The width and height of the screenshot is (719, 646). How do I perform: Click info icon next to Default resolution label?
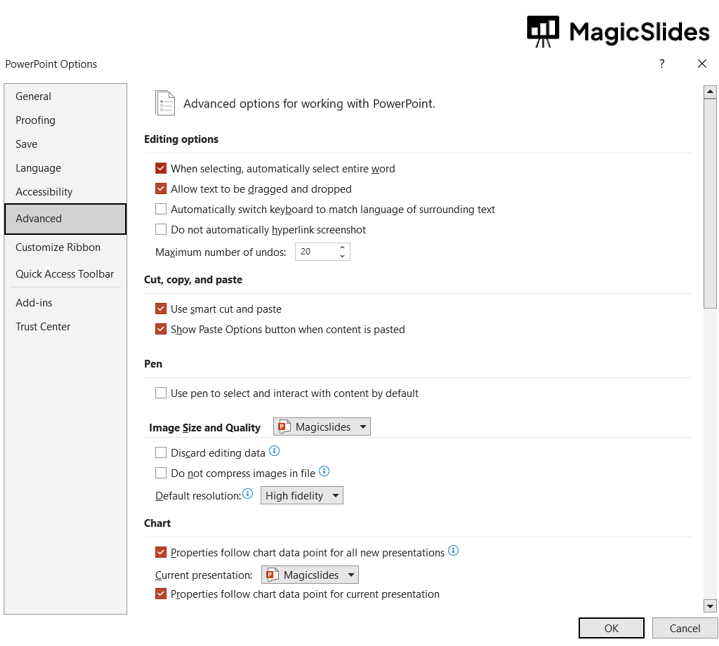click(x=248, y=494)
